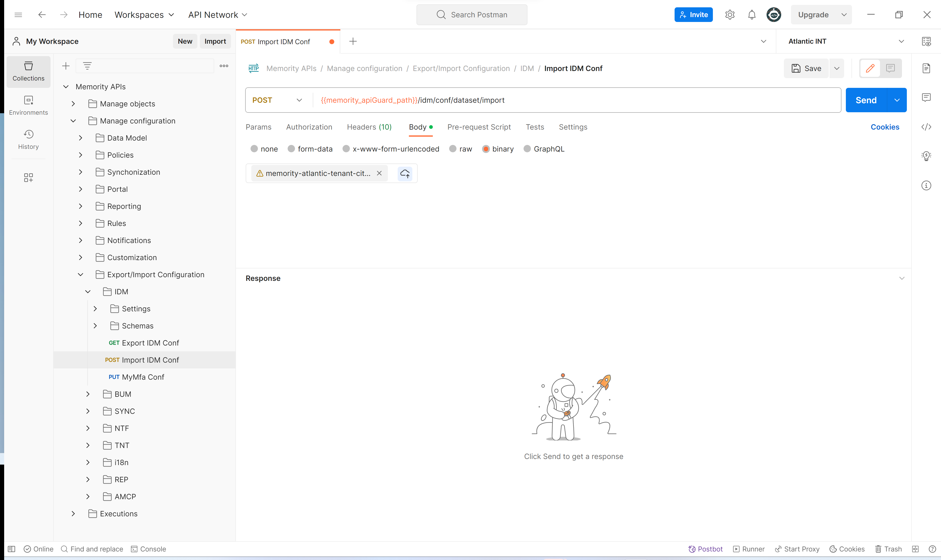Image resolution: width=941 pixels, height=560 pixels.
Task: Click the upload-file cloud icon in Body
Action: coord(405,173)
